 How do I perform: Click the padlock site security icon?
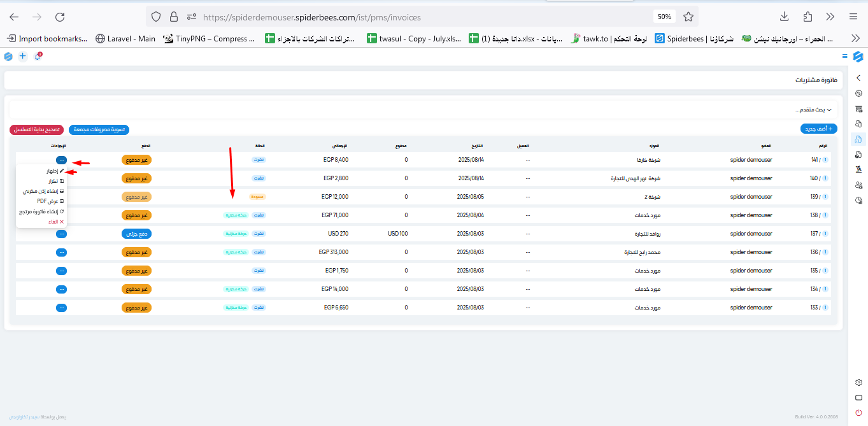tap(174, 17)
